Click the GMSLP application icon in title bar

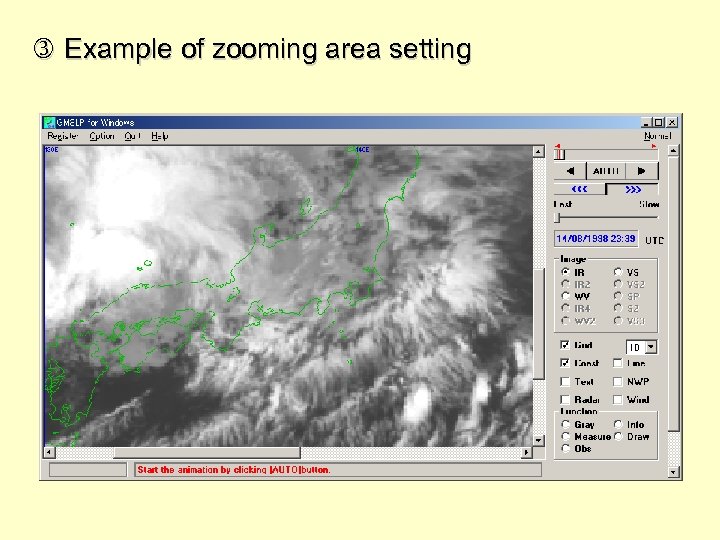49,122
